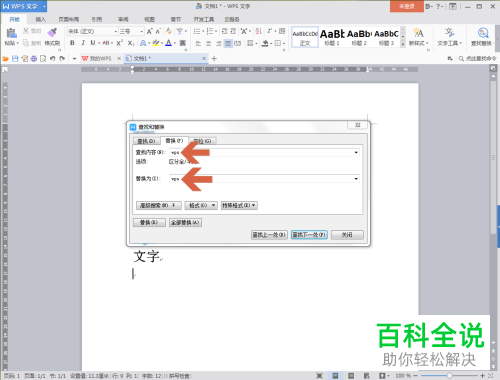Open the Special Format dropdown in dialog
The width and height of the screenshot is (500, 380).
point(239,205)
